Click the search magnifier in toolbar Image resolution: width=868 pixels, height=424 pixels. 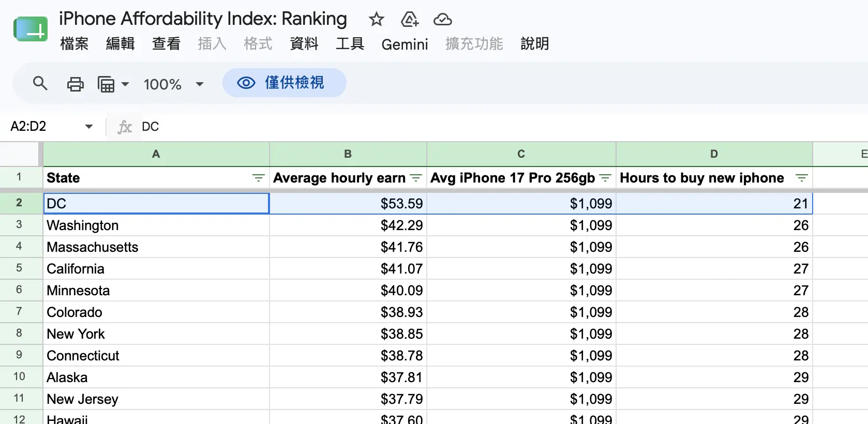point(40,83)
